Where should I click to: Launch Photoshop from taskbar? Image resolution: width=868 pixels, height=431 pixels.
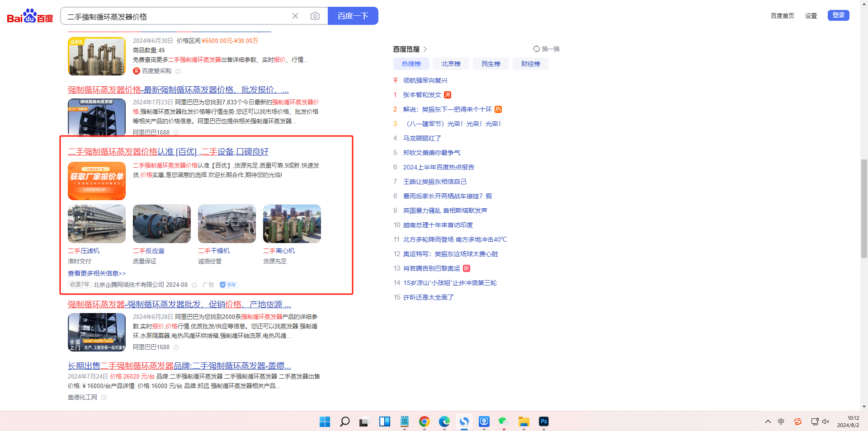pos(543,422)
